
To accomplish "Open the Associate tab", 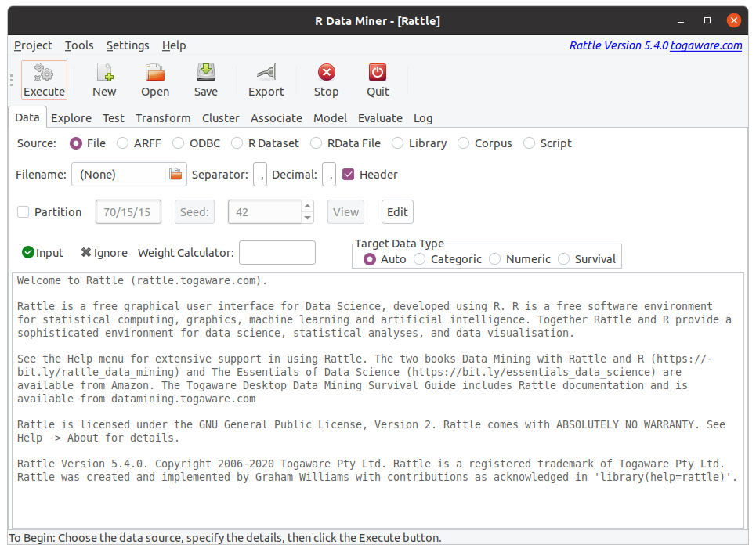I will (277, 118).
